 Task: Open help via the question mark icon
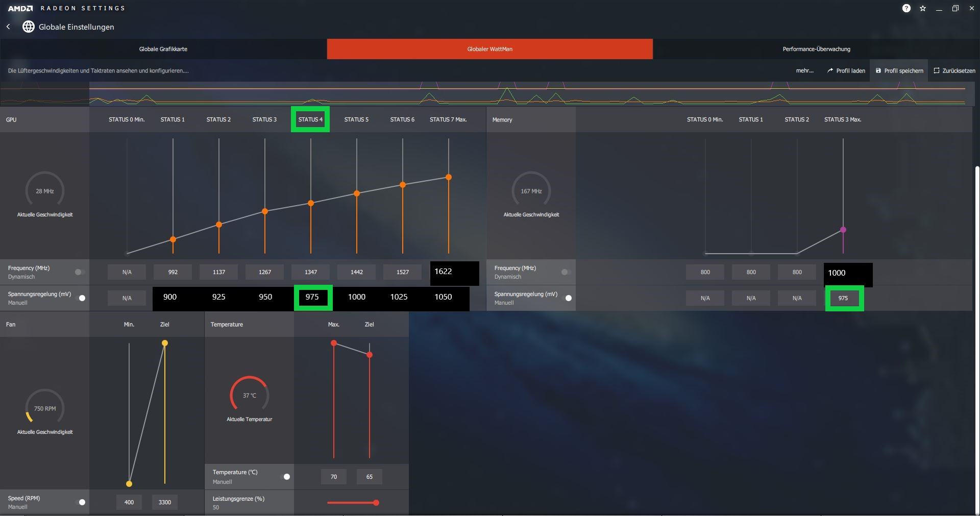[906, 8]
